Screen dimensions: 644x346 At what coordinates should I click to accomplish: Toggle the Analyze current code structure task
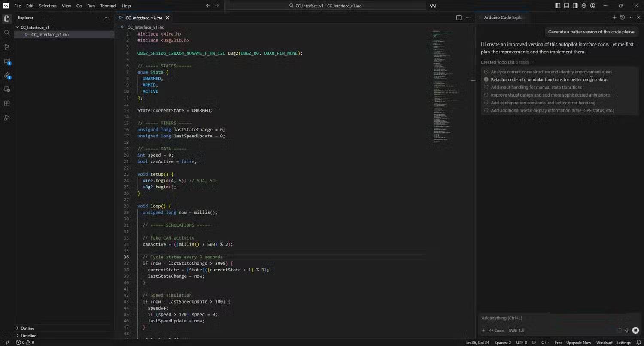pyautogui.click(x=486, y=72)
